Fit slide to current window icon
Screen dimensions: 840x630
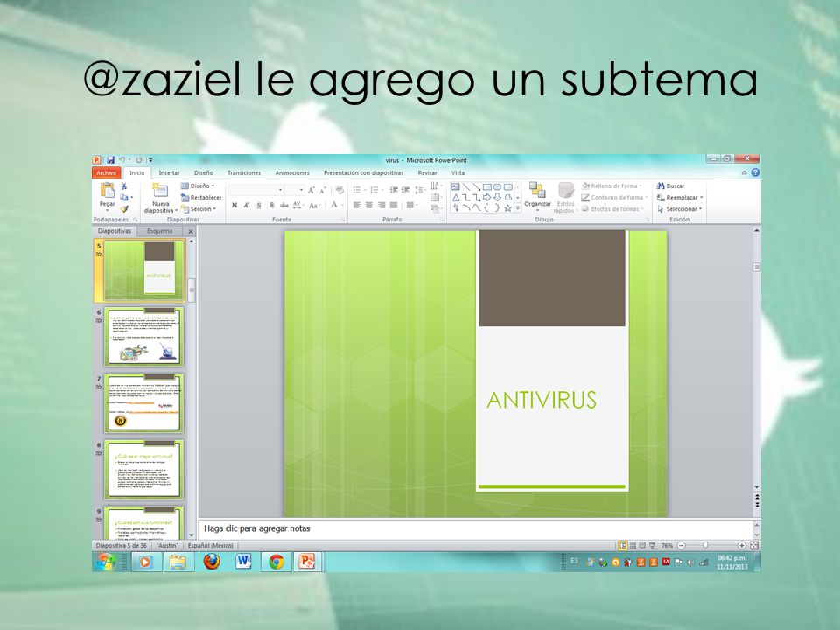pyautogui.click(x=753, y=545)
